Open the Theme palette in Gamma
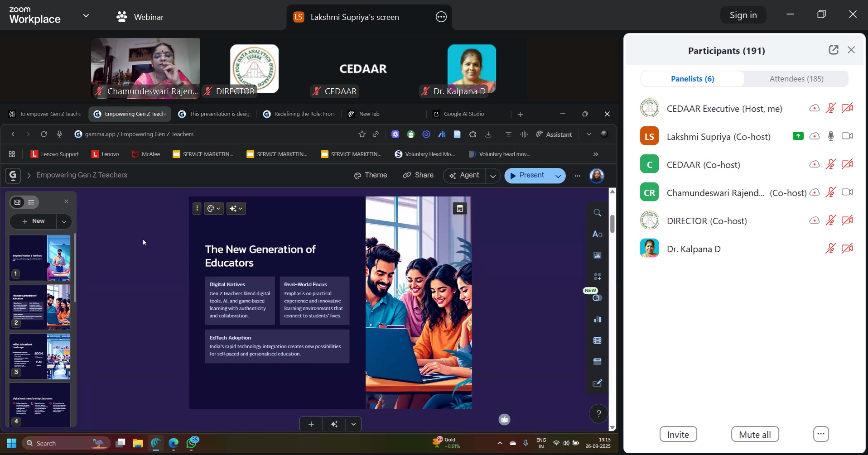Image resolution: width=868 pixels, height=455 pixels. pyautogui.click(x=371, y=176)
